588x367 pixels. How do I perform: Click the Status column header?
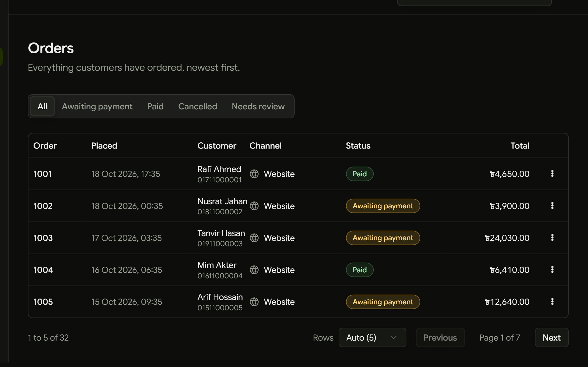[358, 146]
